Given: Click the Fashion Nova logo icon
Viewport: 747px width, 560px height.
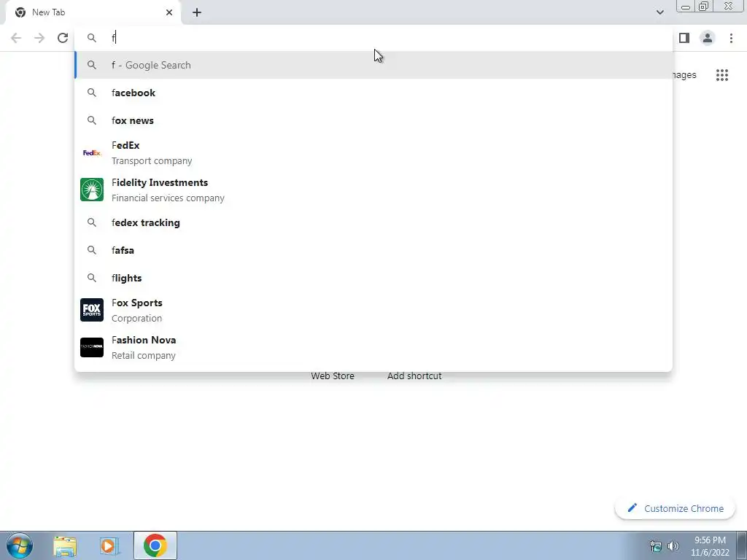Looking at the screenshot, I should (92, 347).
